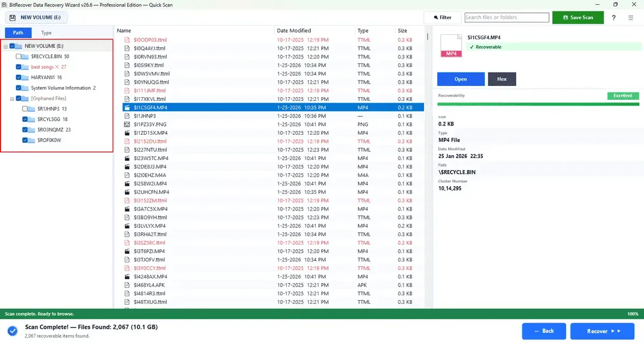644x343 pixels.
Task: Click the video icon for $I2S8W2I.MP4
Action: coord(127,183)
